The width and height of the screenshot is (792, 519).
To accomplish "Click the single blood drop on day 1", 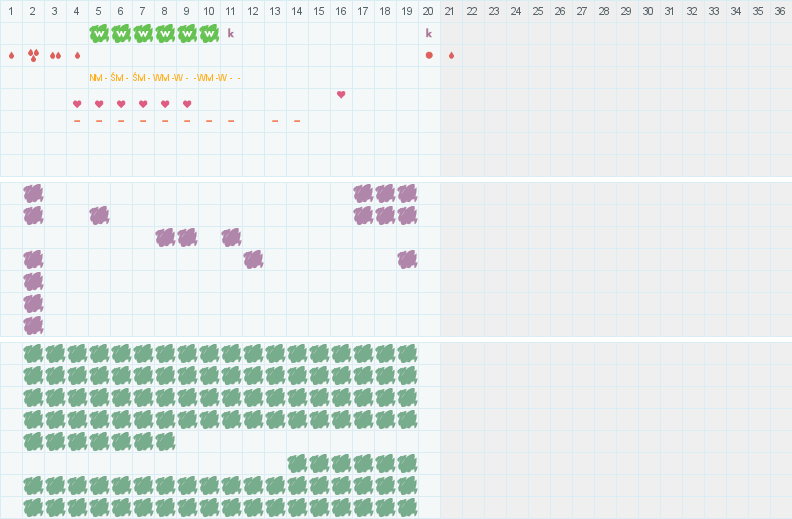I will click(11, 55).
